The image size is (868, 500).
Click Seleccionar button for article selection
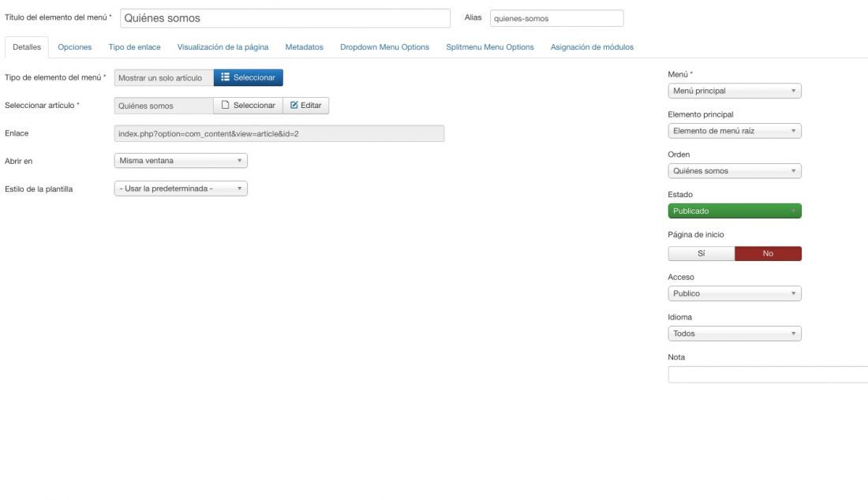pos(248,105)
